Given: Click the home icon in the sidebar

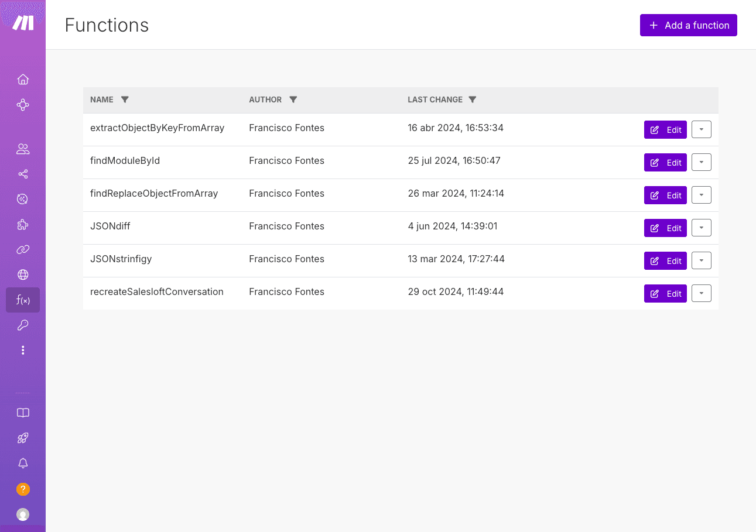Looking at the screenshot, I should [x=23, y=80].
